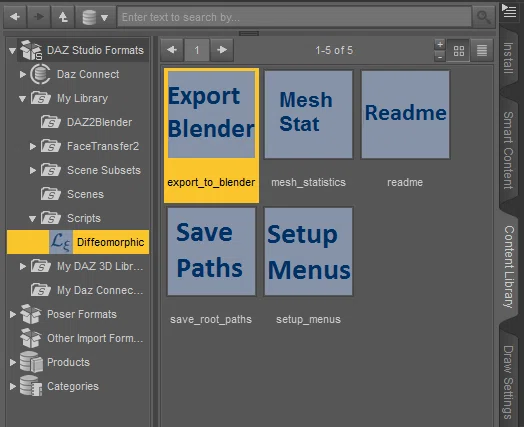
Task: Click the Scripts folder icon
Action: pyautogui.click(x=50, y=218)
